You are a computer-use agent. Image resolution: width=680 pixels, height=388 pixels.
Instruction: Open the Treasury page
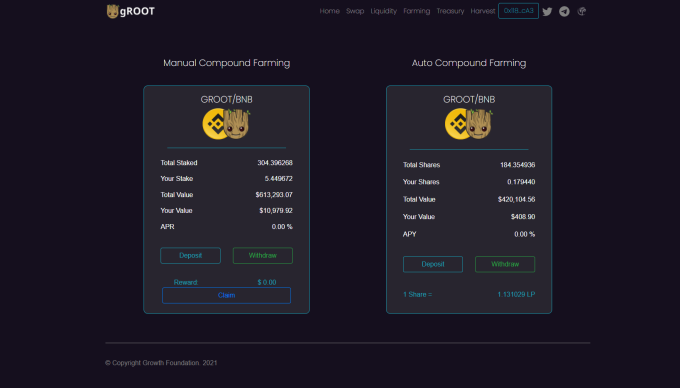(450, 11)
